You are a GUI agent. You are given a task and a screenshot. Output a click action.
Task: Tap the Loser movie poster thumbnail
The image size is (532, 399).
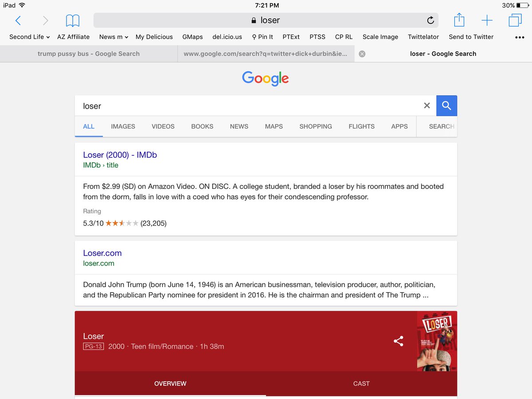437,341
